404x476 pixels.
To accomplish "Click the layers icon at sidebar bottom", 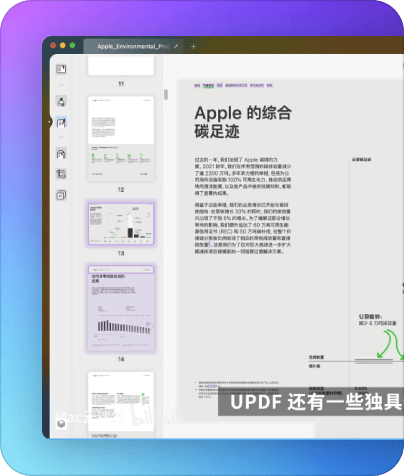I will click(x=61, y=424).
